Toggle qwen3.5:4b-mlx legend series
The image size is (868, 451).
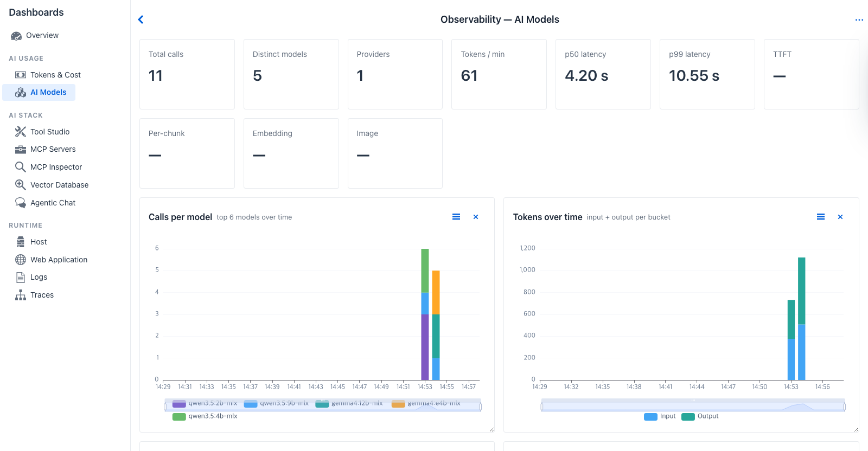(x=205, y=416)
